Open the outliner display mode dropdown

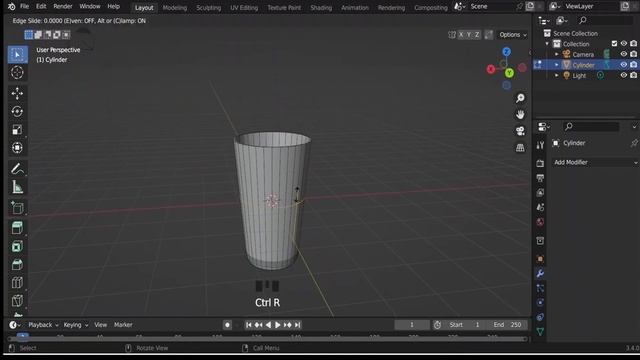[562, 20]
